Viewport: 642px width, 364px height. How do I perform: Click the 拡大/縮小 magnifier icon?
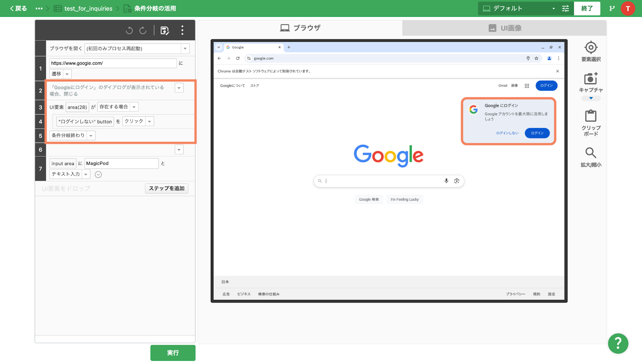coord(591,153)
